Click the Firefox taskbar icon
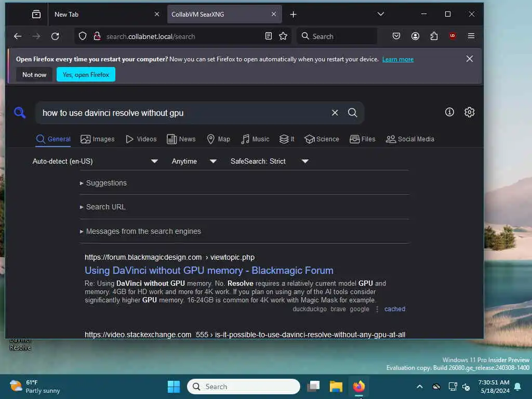This screenshot has height=399, width=532. [x=358, y=387]
